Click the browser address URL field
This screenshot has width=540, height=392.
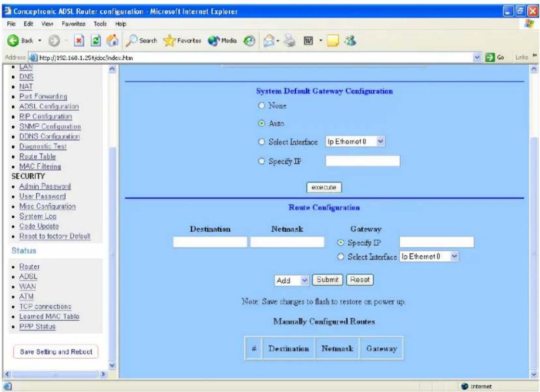click(x=256, y=57)
